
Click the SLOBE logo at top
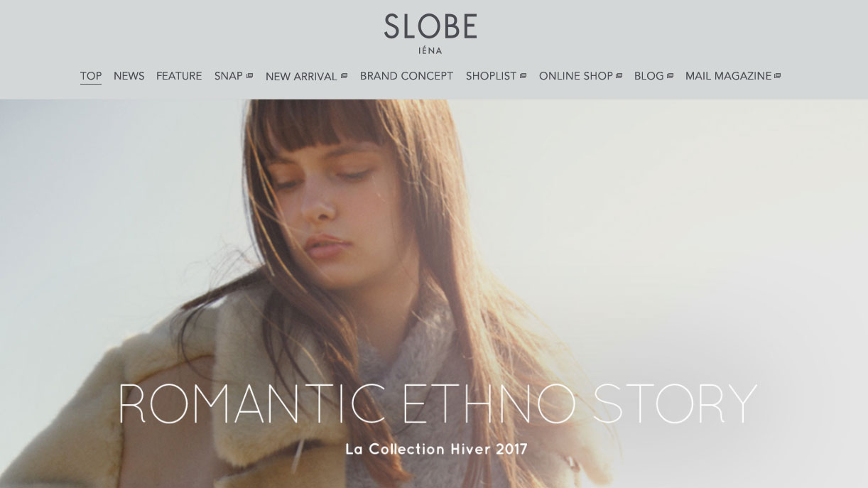click(x=430, y=26)
